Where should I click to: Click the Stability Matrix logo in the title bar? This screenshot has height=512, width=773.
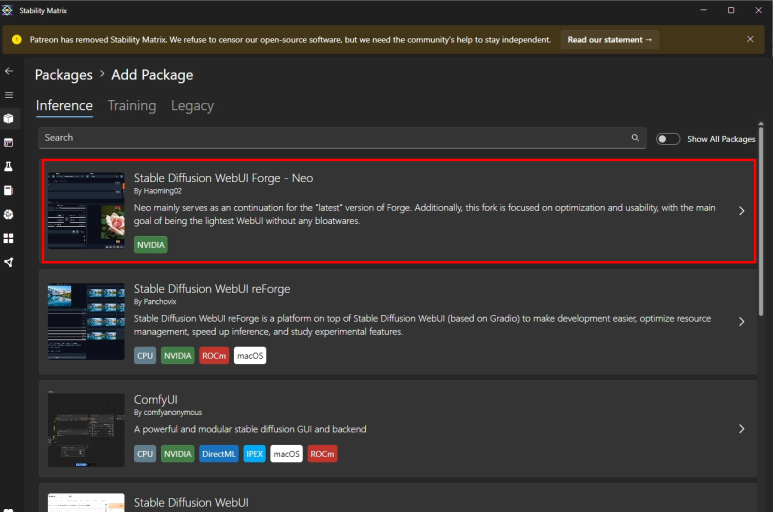7,10
